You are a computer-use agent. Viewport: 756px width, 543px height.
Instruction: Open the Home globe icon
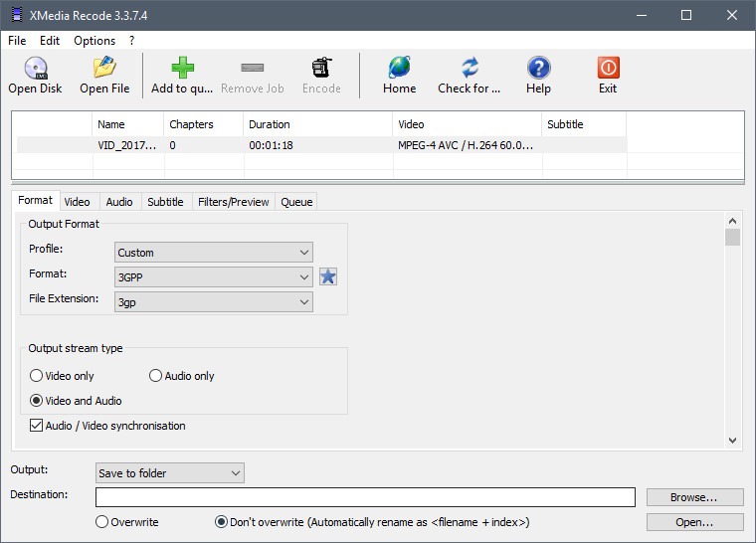(x=399, y=69)
